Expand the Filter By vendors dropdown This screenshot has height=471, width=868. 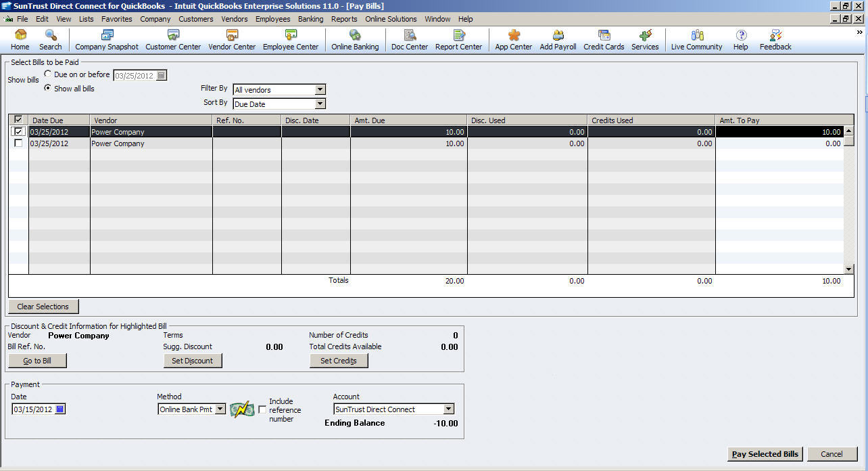320,89
